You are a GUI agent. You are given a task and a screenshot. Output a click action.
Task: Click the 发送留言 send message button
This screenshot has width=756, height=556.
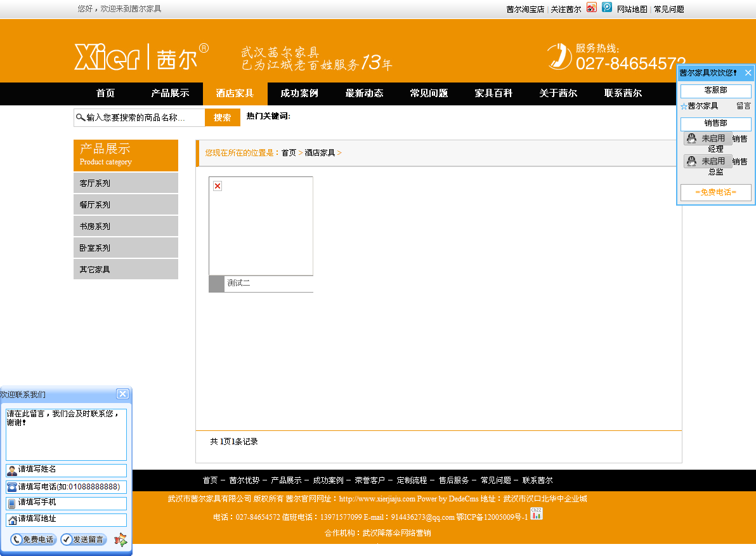coord(84,539)
